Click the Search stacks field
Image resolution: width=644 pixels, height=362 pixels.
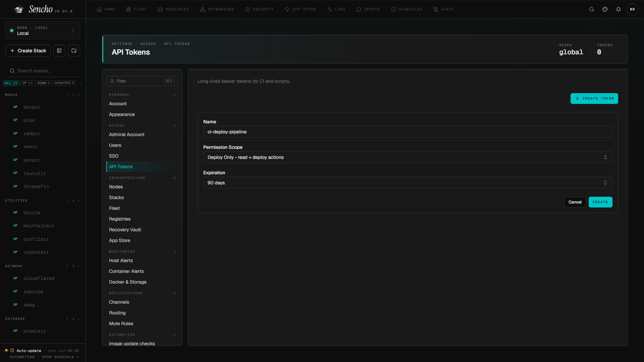(43, 71)
